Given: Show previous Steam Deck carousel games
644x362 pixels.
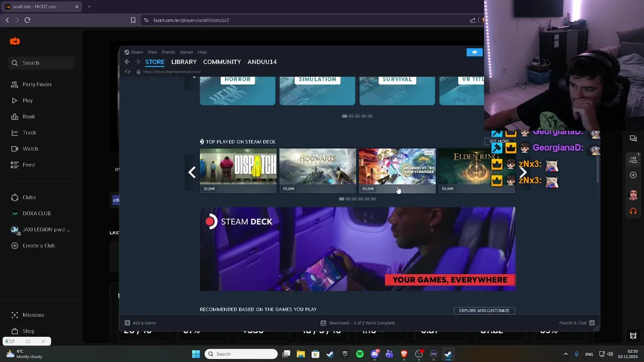Looking at the screenshot, I should pos(192,172).
